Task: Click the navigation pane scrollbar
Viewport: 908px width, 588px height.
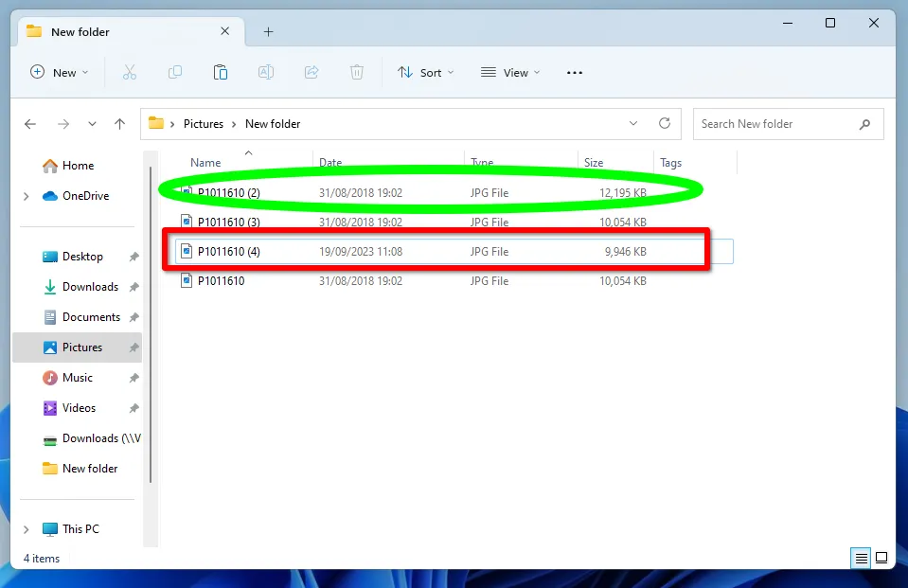Action: (151, 325)
